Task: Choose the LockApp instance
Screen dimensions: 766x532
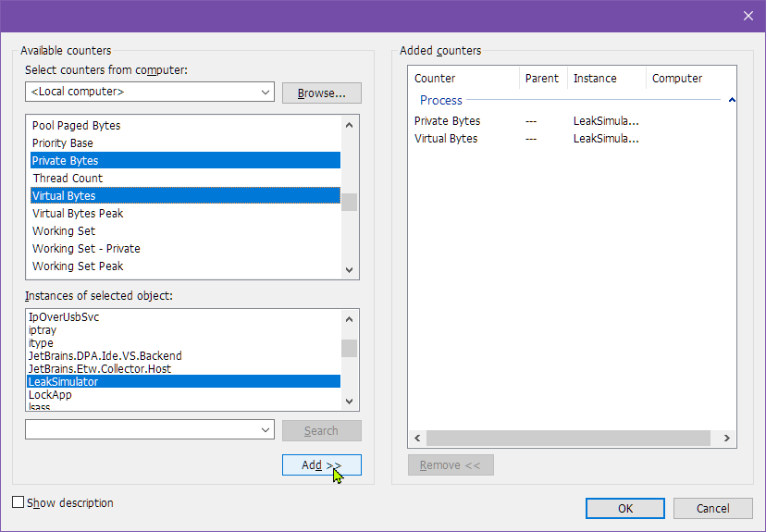Action: point(50,395)
